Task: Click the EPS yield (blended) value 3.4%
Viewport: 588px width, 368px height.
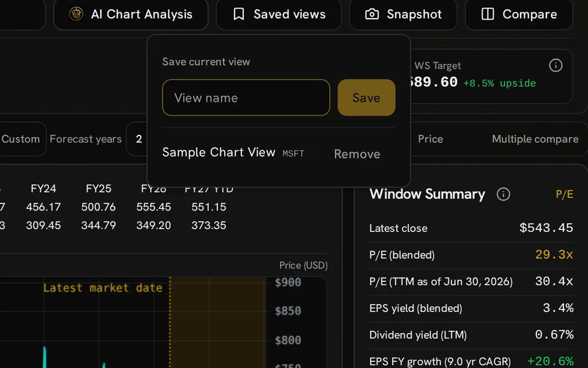Action: (558, 308)
